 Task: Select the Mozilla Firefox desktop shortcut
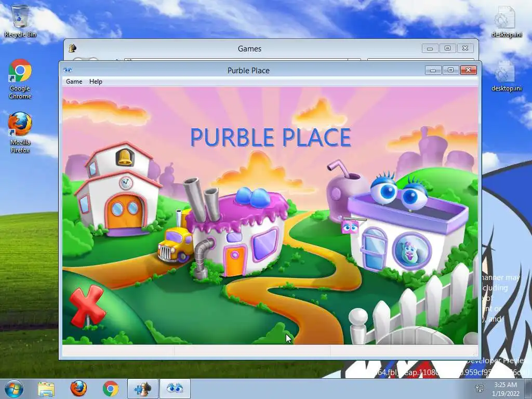[20, 133]
